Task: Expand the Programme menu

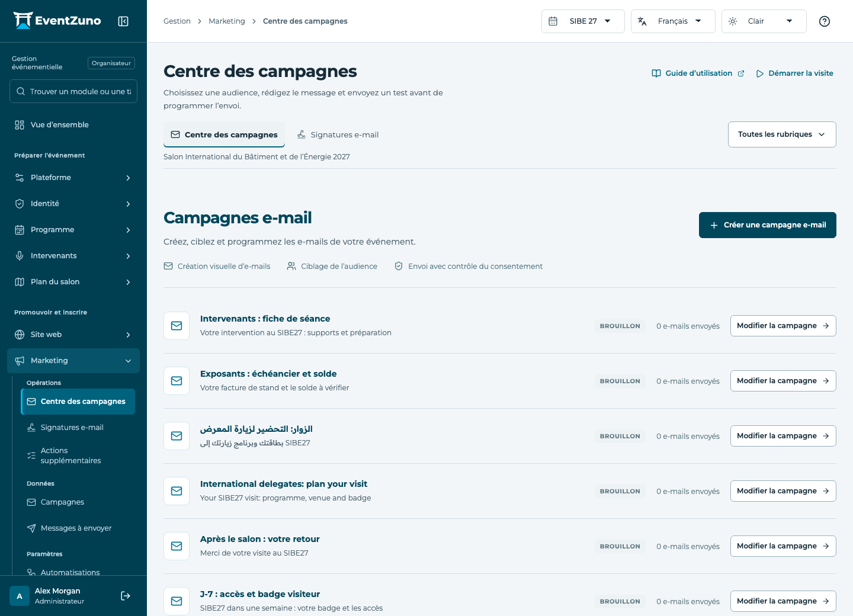Action: (73, 230)
